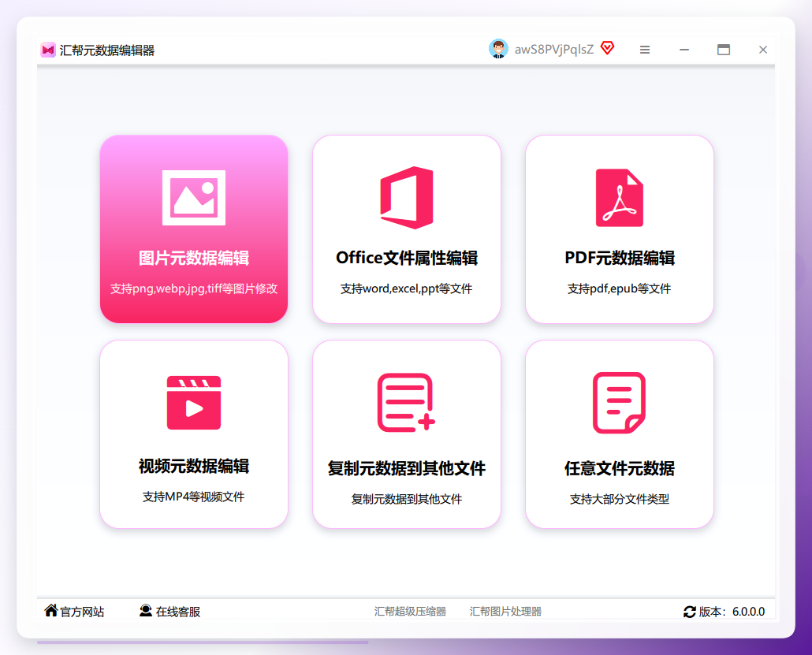The image size is (812, 655).
Task: Click the user avatar picture
Action: (x=498, y=49)
